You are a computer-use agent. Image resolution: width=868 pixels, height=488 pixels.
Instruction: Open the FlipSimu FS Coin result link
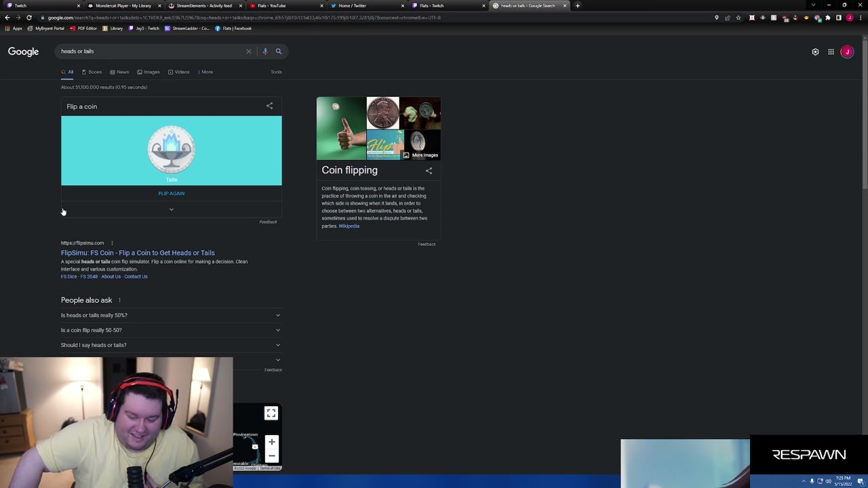point(138,253)
